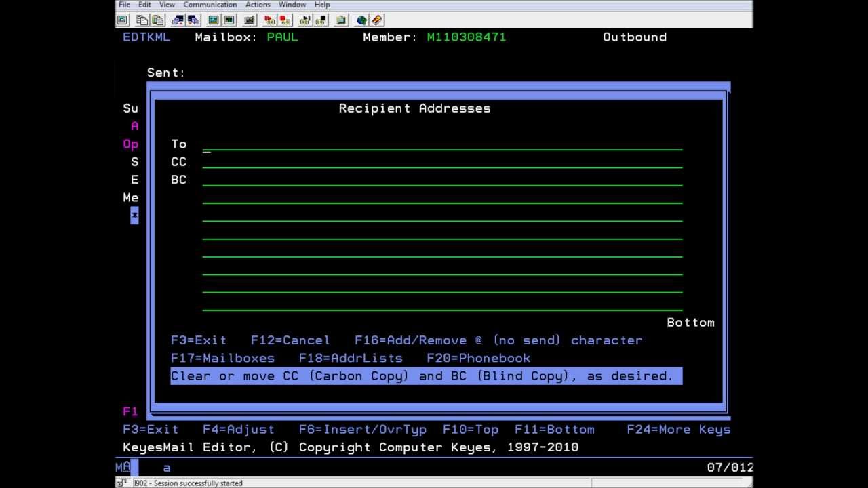Screen dimensions: 868x488
Task: Click the Copy toolbar icon
Action: pos(142,20)
